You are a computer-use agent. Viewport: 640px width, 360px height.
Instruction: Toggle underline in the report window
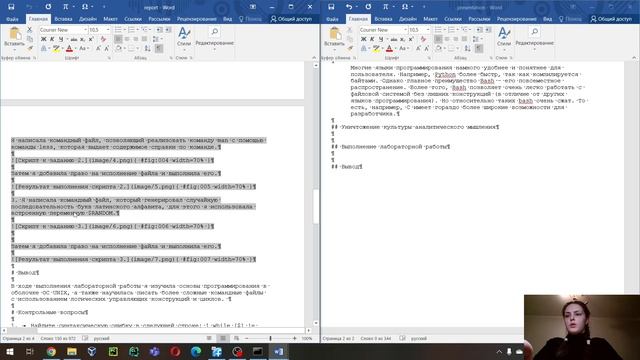[x=61, y=39]
